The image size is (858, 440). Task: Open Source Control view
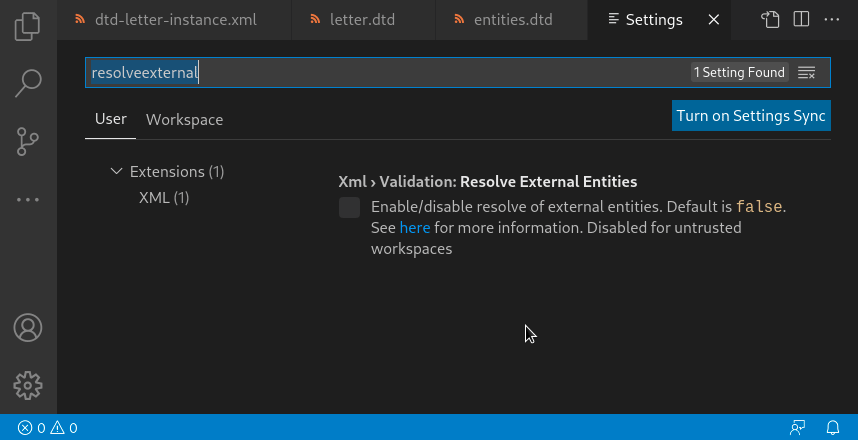click(x=28, y=141)
